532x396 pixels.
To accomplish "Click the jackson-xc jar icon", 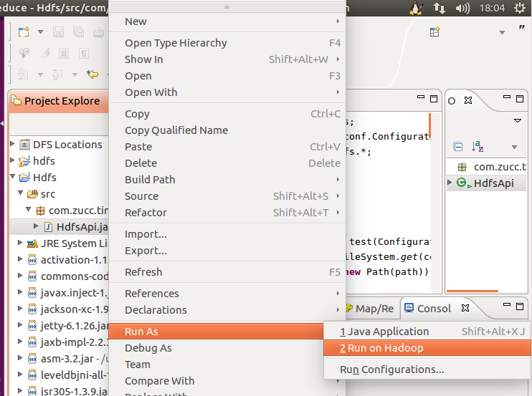I will click(32, 309).
